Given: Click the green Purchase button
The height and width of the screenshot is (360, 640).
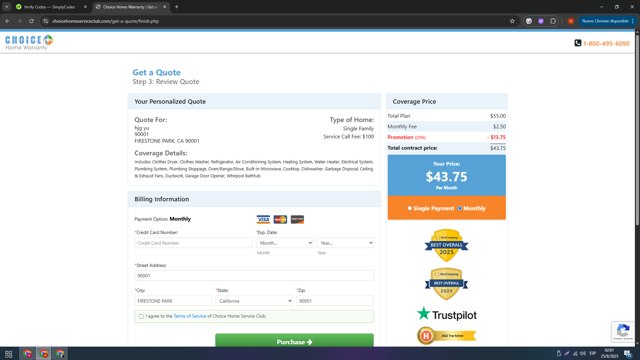Looking at the screenshot, I should pos(294,341).
